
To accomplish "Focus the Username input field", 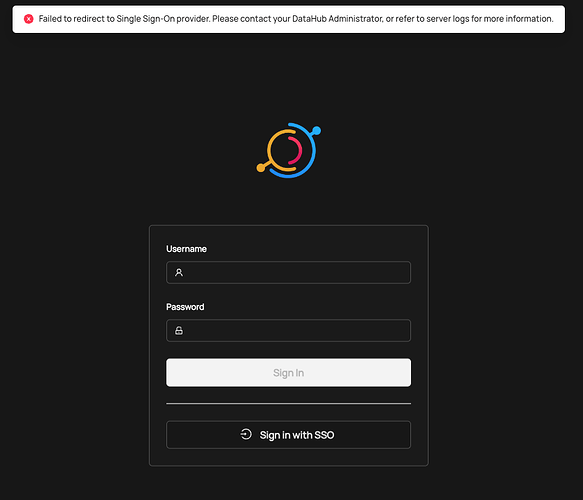I will click(289, 272).
